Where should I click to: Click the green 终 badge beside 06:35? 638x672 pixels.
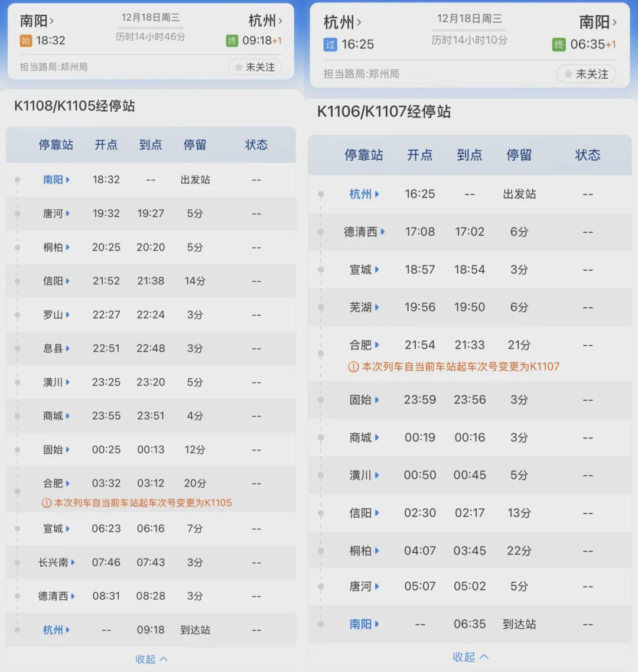[559, 44]
